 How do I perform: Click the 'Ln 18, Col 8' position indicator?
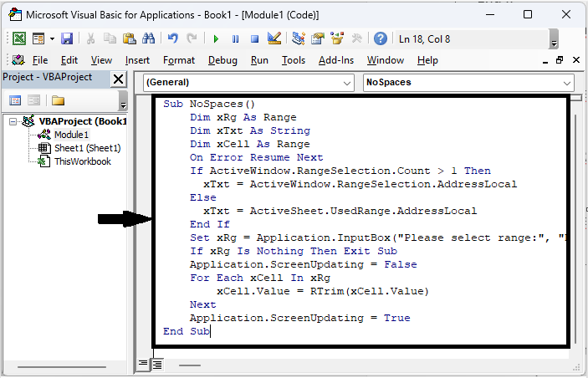[x=425, y=39]
